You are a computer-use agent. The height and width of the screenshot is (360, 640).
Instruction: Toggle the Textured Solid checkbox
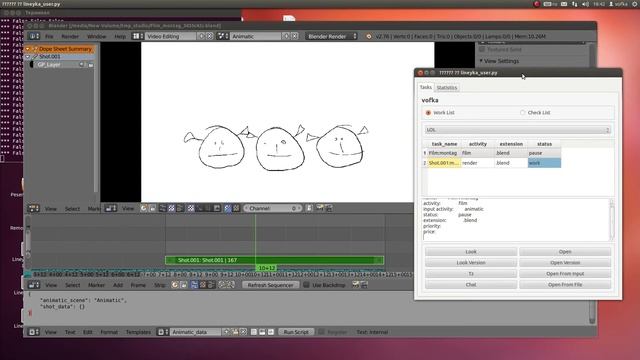click(482, 49)
